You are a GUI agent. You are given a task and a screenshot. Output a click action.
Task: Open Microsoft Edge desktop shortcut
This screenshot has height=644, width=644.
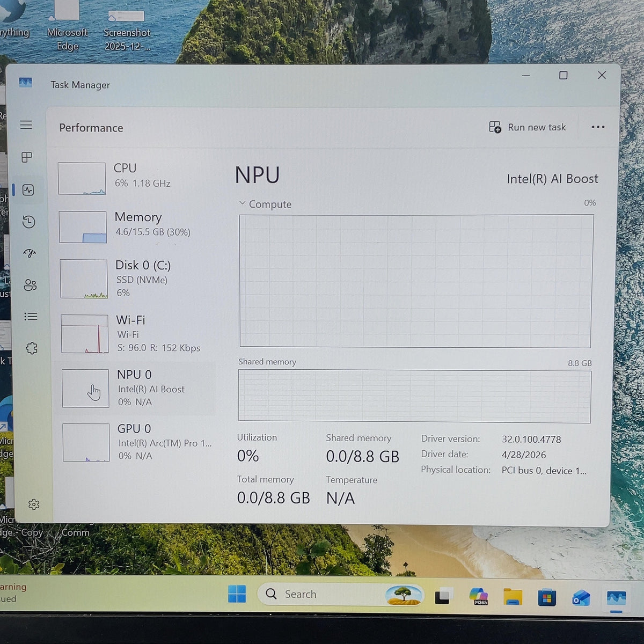tap(67, 27)
